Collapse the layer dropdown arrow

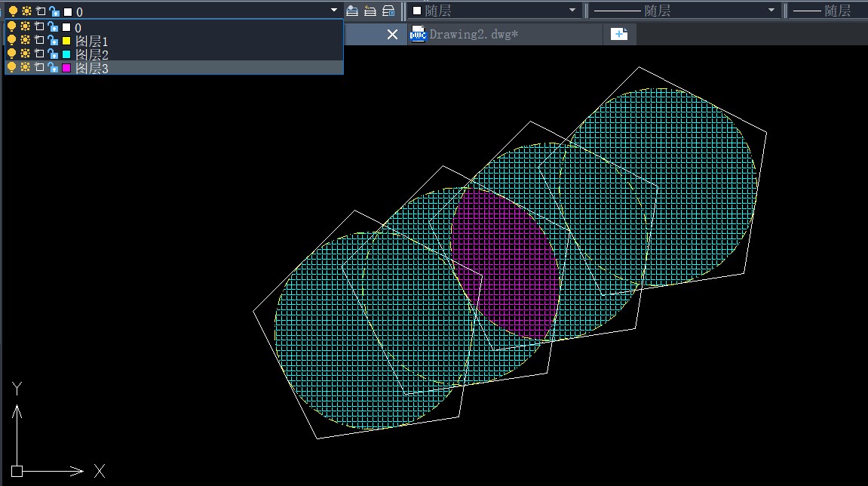334,10
